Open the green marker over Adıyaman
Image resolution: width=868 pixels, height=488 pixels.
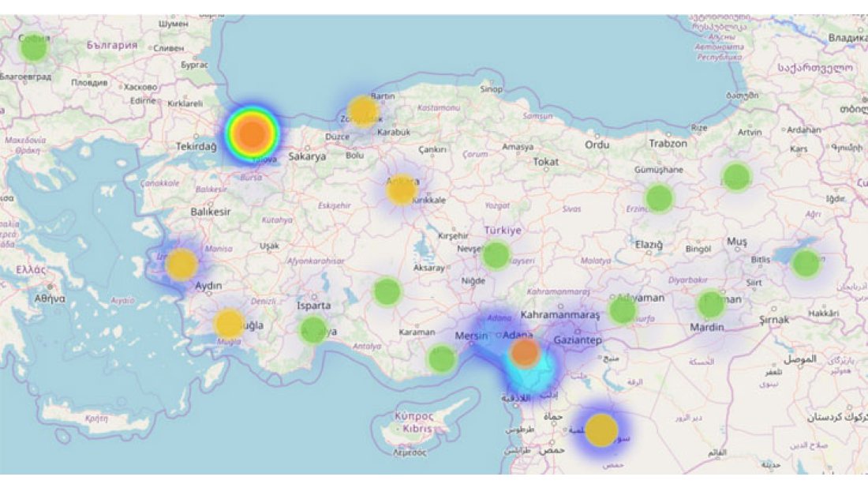(623, 310)
